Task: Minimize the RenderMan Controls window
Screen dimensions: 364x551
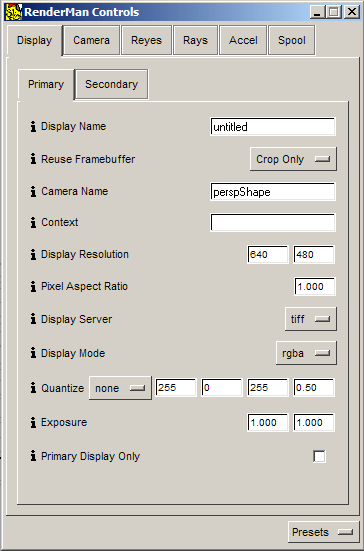Action: pyautogui.click(x=318, y=13)
